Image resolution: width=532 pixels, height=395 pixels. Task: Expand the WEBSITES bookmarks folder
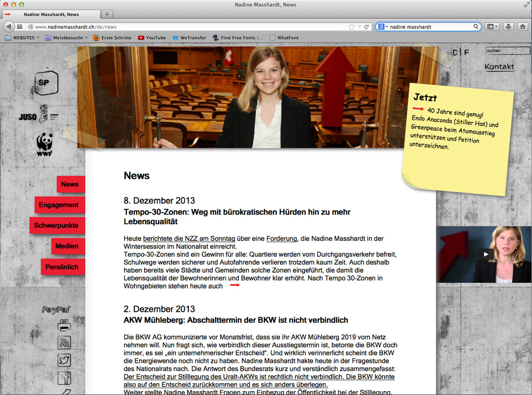click(23, 38)
